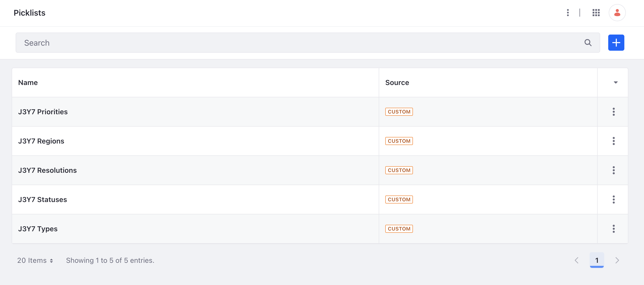The width and height of the screenshot is (644, 285).
Task: Click the search icon to search picklists
Action: (x=588, y=42)
